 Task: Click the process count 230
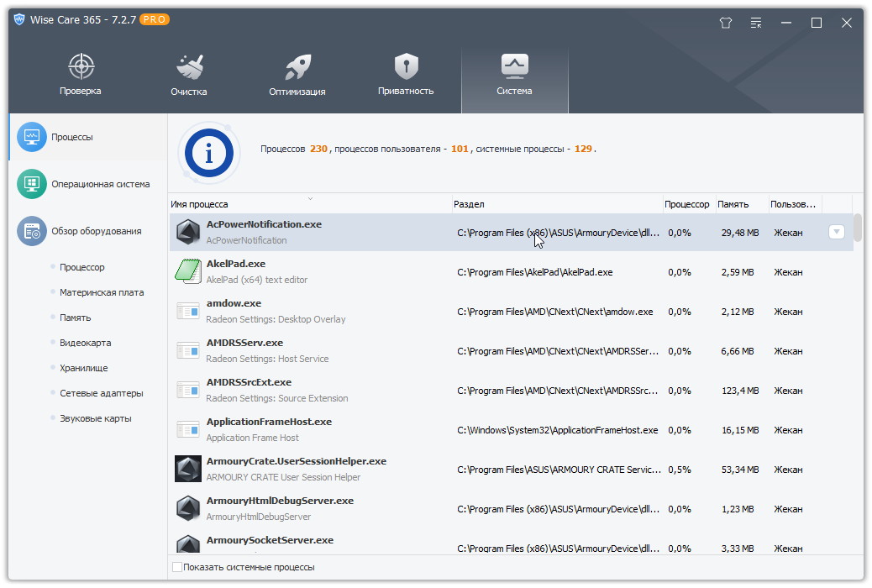318,149
